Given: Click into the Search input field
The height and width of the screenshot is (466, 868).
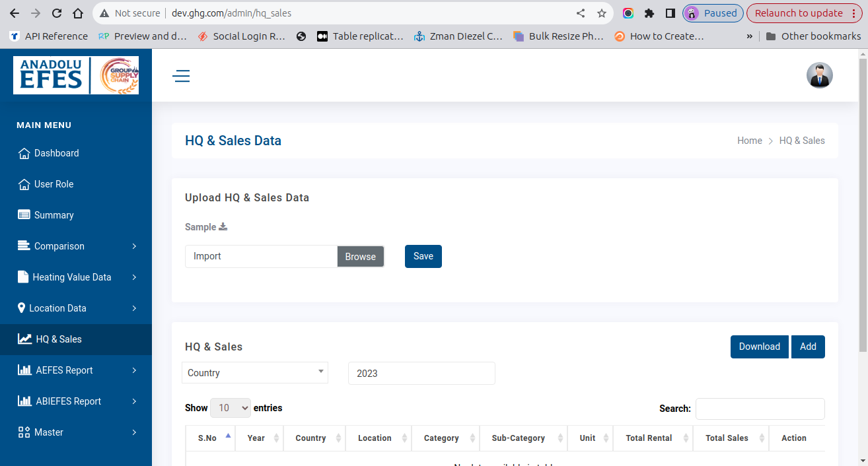Looking at the screenshot, I should click(x=760, y=409).
